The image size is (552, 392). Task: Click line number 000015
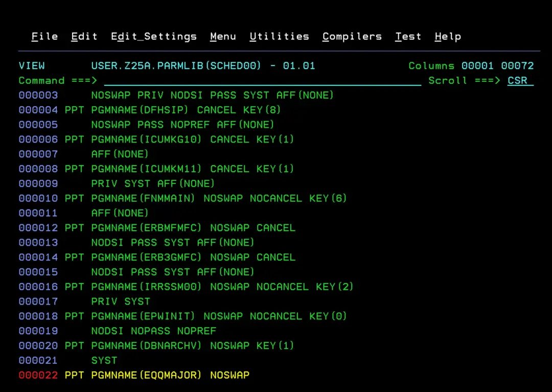(x=38, y=272)
